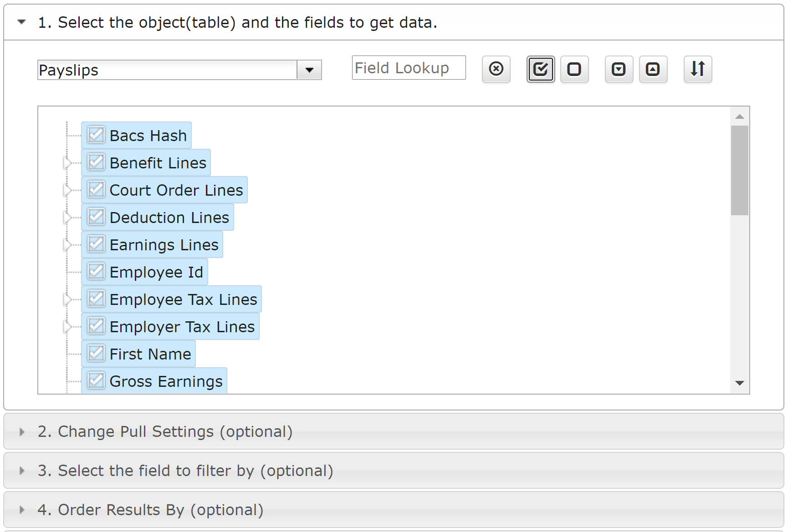Uncheck the Bacs Hash checkbox
Viewport: 788px width, 532px height.
96,135
